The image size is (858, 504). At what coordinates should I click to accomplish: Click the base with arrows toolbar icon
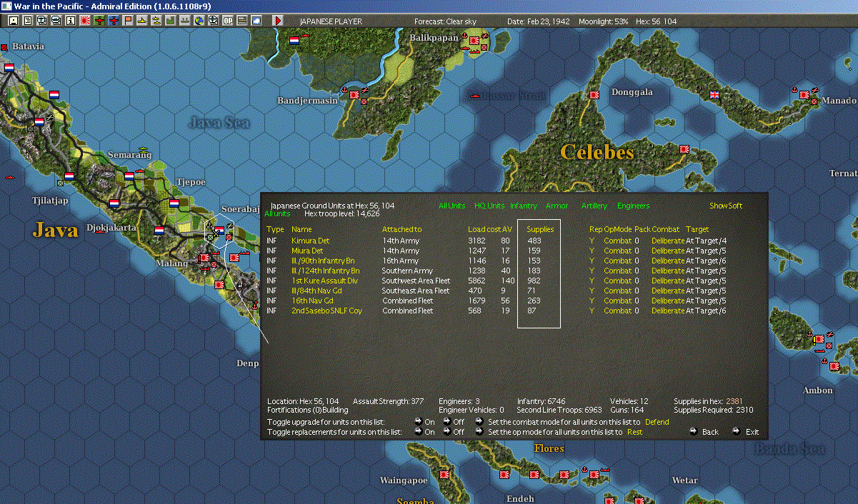184,21
